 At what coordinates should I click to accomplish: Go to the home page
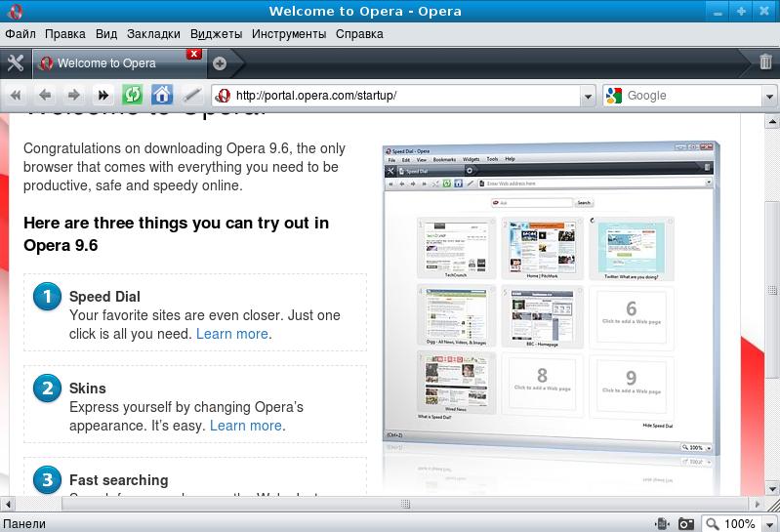click(162, 95)
